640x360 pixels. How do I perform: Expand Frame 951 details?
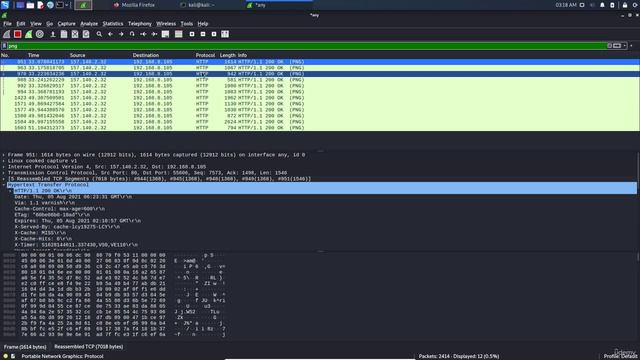(x=4, y=155)
